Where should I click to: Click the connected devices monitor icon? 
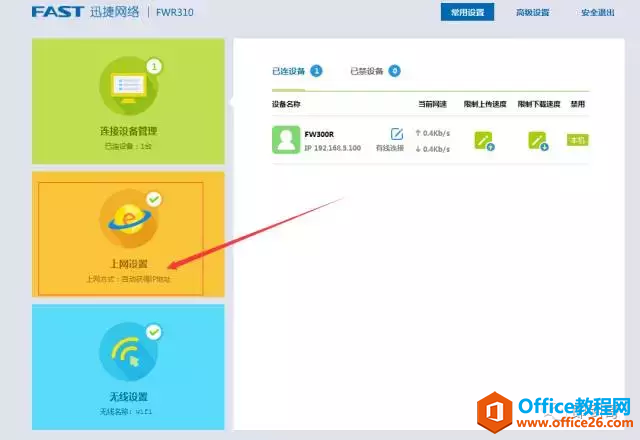click(129, 86)
